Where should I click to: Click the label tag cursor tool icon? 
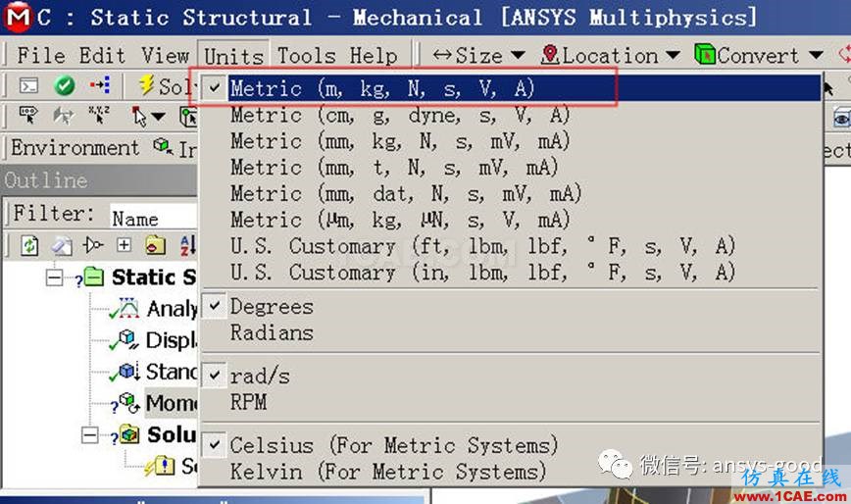click(x=28, y=116)
